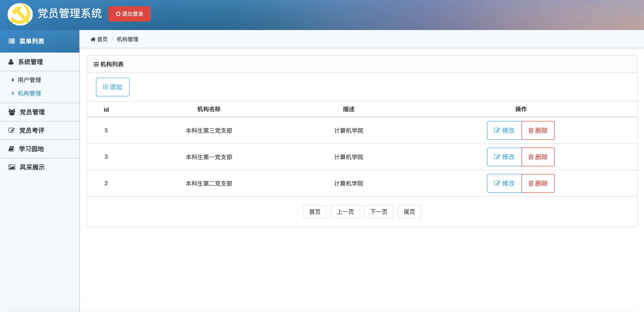Screen dimensions: 644x312
Task: Click the 机构管理 breadcrumb text
Action: [128, 39]
